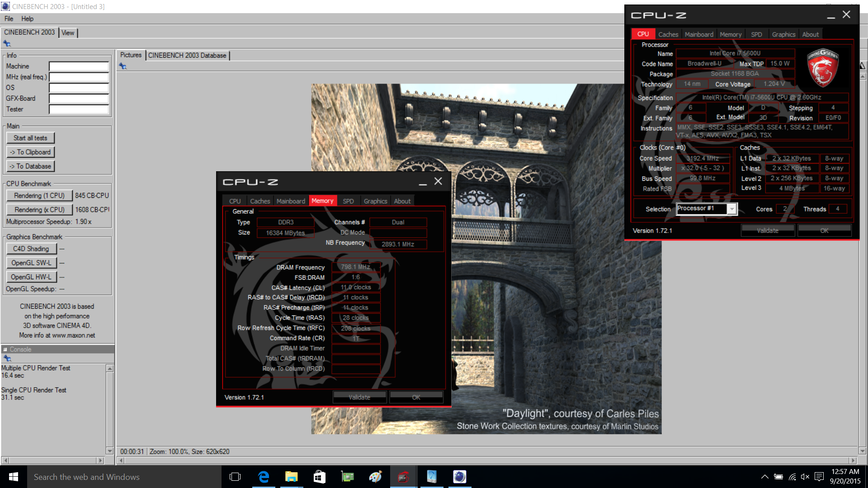This screenshot has width=868, height=488.
Task: Click the battery status tray icon
Action: tap(778, 477)
